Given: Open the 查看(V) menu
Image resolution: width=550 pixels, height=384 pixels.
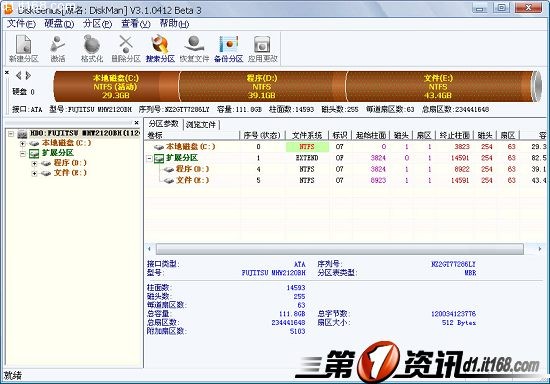Looking at the screenshot, I should (x=136, y=24).
